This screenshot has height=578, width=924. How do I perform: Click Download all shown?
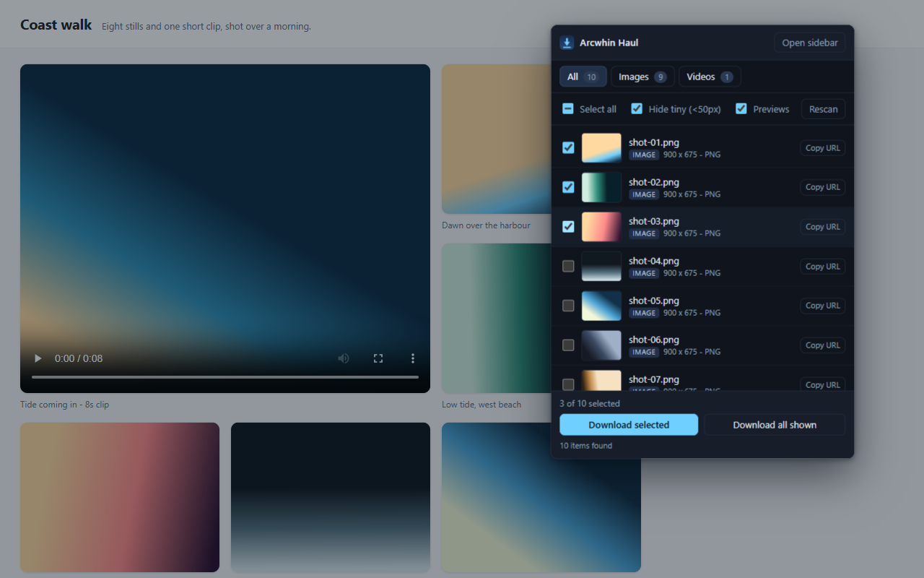[x=775, y=425]
